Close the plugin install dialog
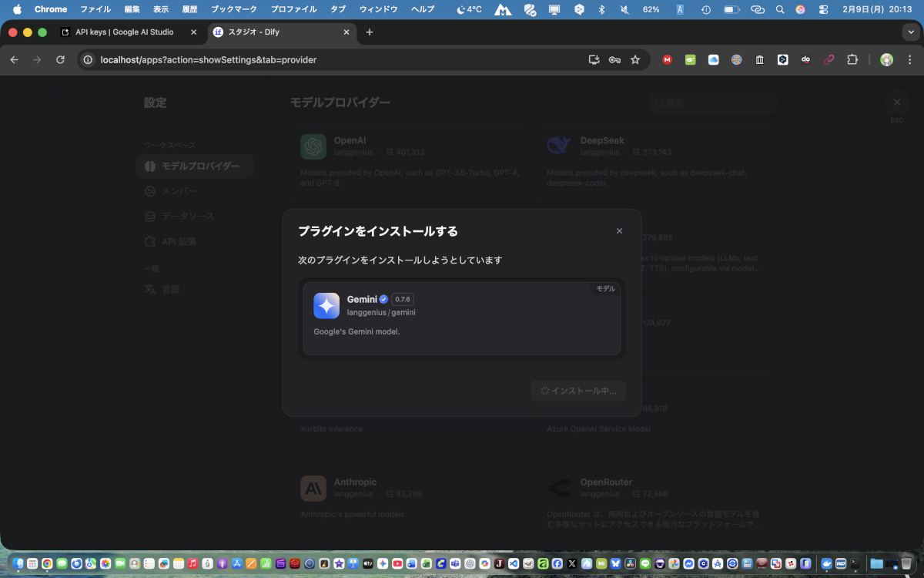924x578 pixels. tap(619, 231)
